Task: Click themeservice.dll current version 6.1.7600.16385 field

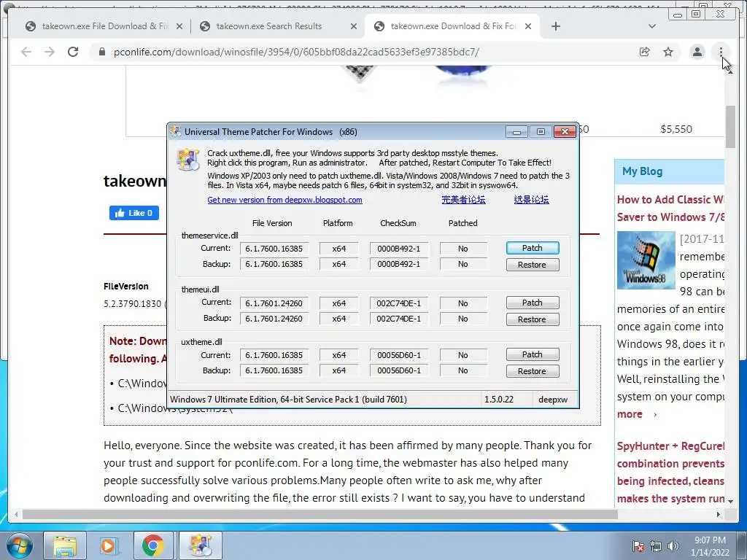Action: point(274,249)
